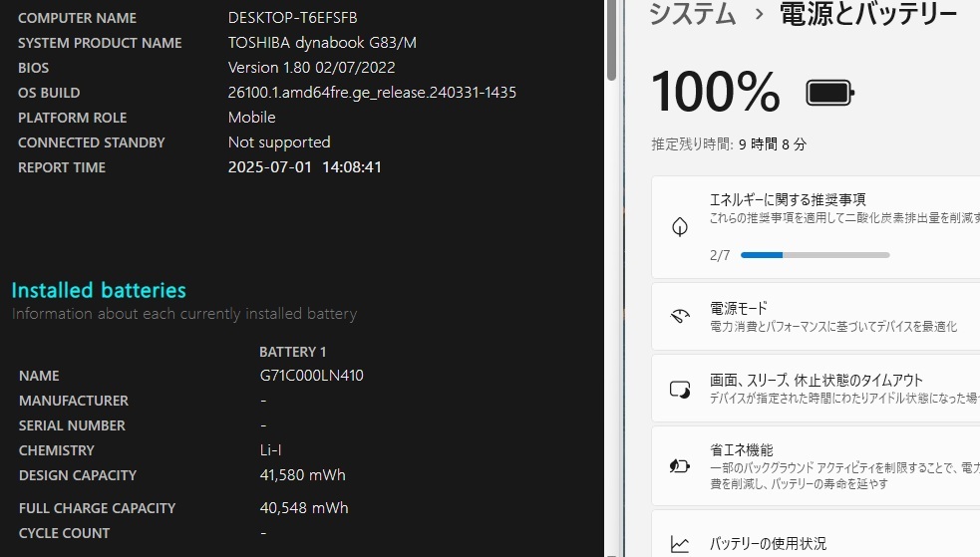Click chemistry value Li-I
The image size is (980, 557).
click(270, 450)
